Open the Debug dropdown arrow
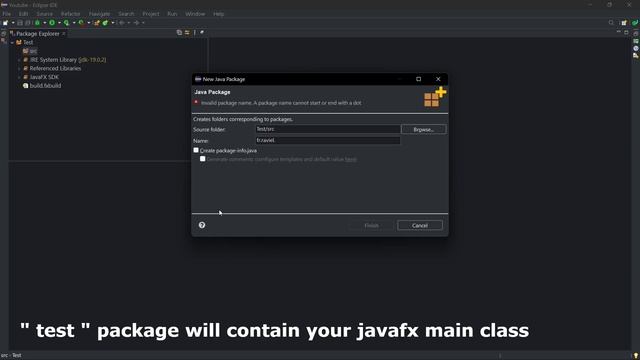 [45, 22]
